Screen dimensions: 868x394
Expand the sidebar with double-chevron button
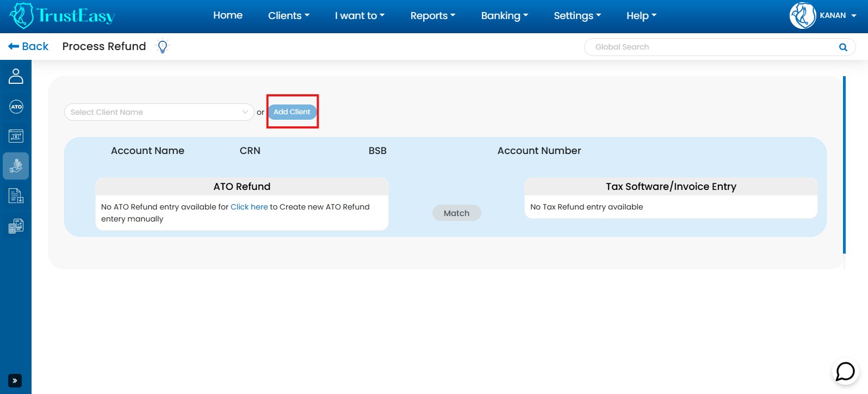pyautogui.click(x=15, y=380)
